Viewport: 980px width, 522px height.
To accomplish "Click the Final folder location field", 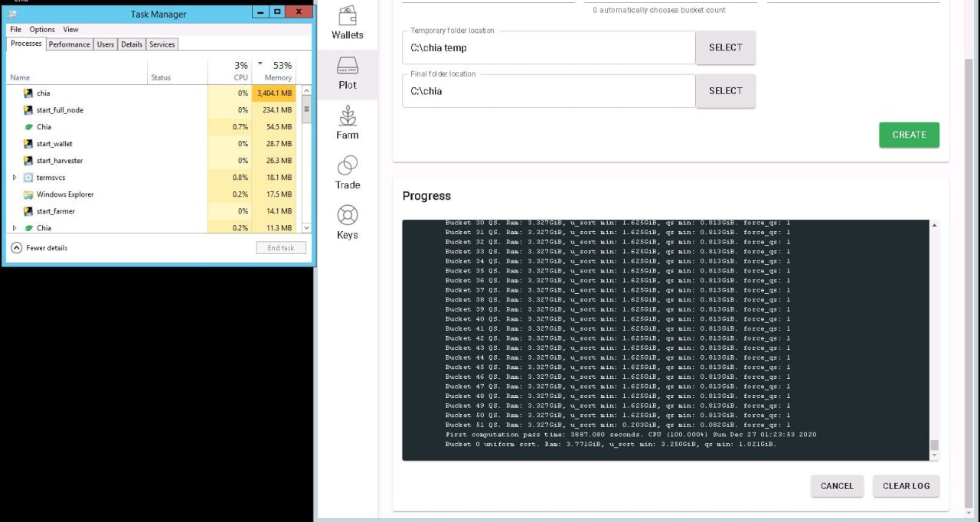I will pos(548,91).
